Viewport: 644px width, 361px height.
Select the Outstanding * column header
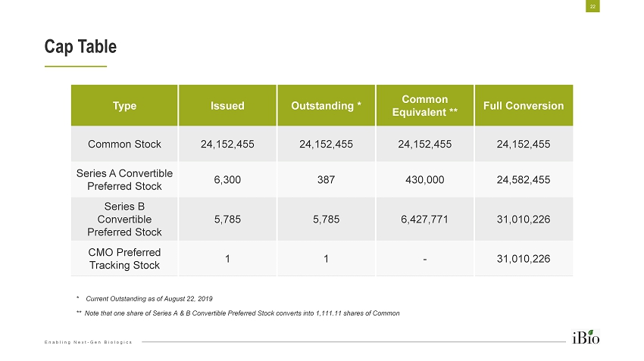(x=326, y=106)
